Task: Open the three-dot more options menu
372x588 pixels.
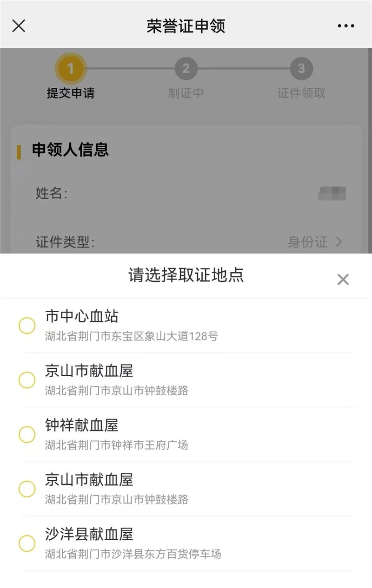Action: point(346,26)
